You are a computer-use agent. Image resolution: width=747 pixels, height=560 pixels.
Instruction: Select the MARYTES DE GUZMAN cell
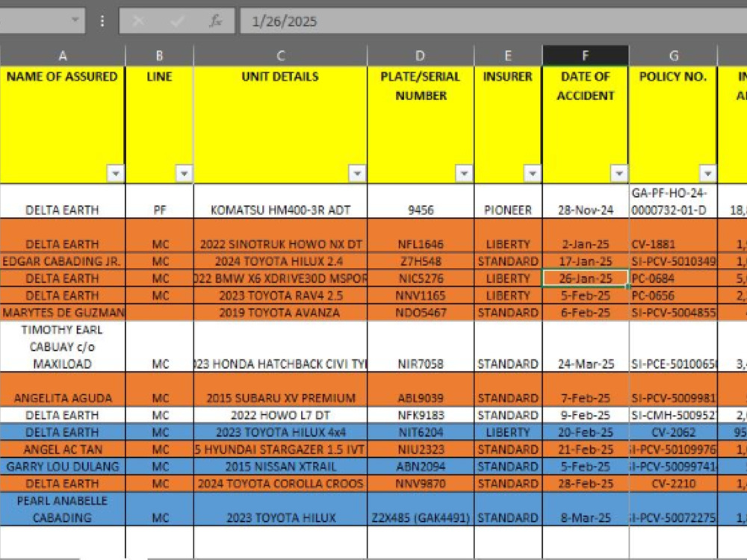[63, 312]
